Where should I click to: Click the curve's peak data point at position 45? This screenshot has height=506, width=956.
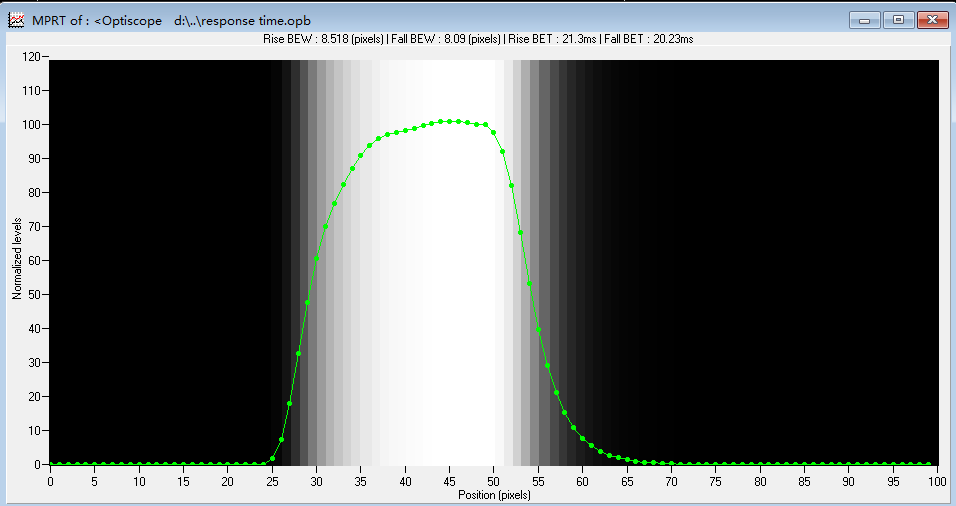(449, 121)
